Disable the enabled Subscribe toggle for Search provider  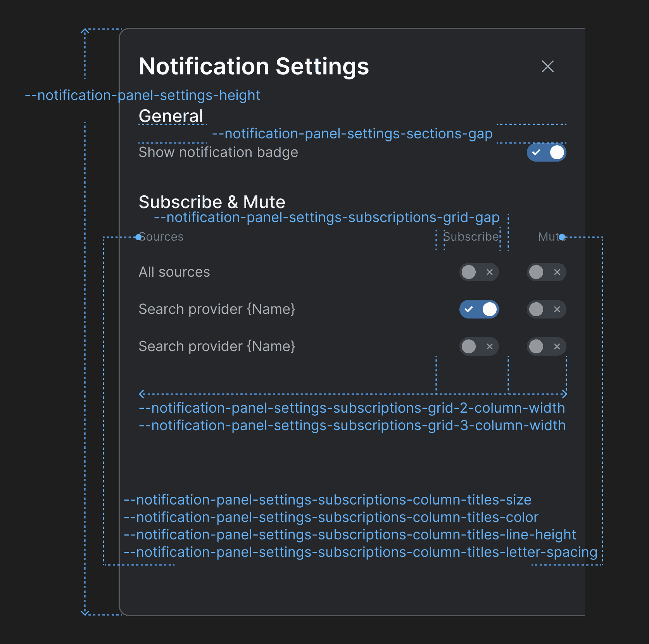[479, 309]
